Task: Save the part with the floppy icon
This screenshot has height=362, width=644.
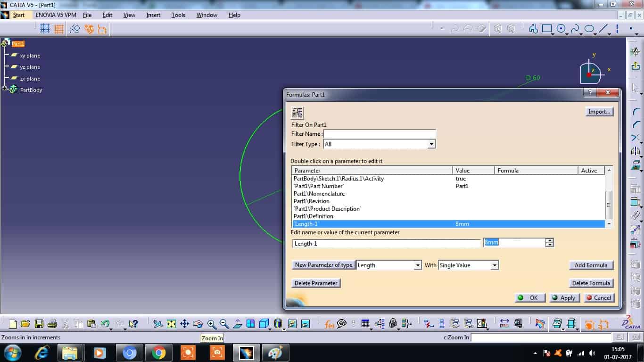Action: [x=39, y=323]
